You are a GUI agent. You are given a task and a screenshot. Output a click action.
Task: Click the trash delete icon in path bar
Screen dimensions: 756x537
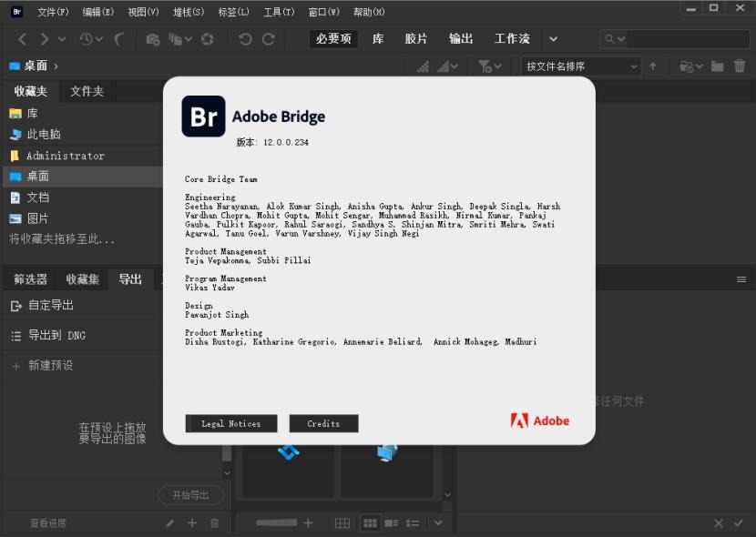[x=739, y=66]
